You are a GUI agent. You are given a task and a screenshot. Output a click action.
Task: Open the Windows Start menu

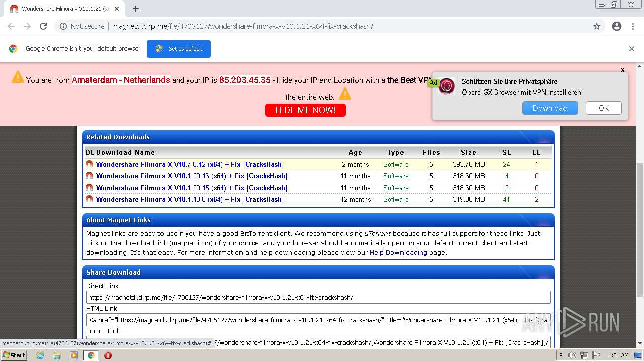(14, 355)
